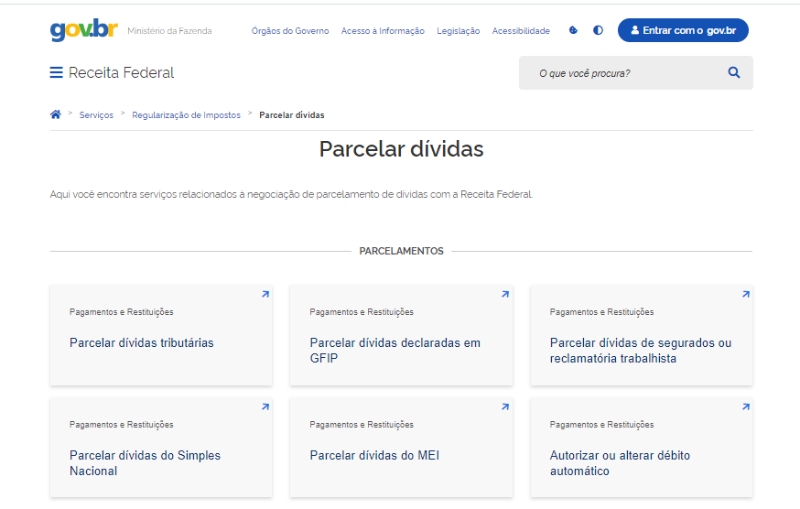Image resolution: width=800 pixels, height=509 pixels.
Task: Toggle high contrast mode icon
Action: [x=598, y=31]
